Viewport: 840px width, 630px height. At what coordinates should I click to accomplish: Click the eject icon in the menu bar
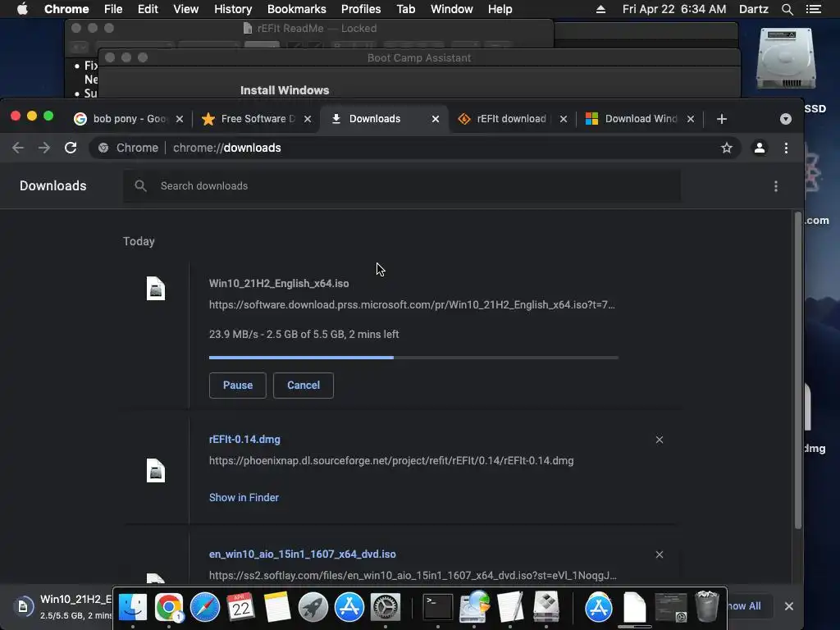click(x=600, y=9)
